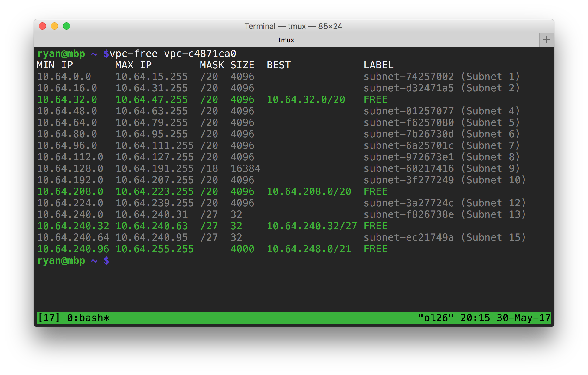Click the "ol26" hostname in status bar
588x375 pixels.
[x=436, y=318]
